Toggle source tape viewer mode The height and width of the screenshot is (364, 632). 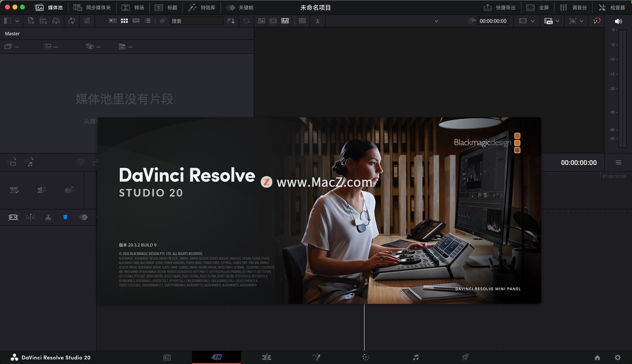(x=273, y=21)
